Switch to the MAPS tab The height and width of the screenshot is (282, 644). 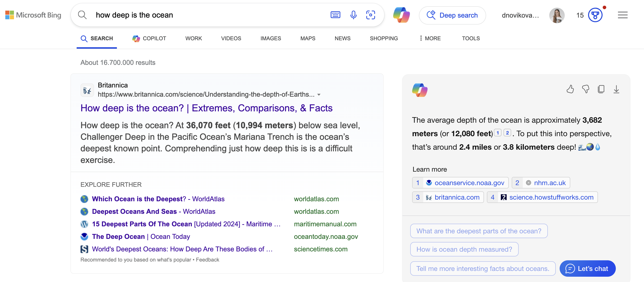[308, 39]
